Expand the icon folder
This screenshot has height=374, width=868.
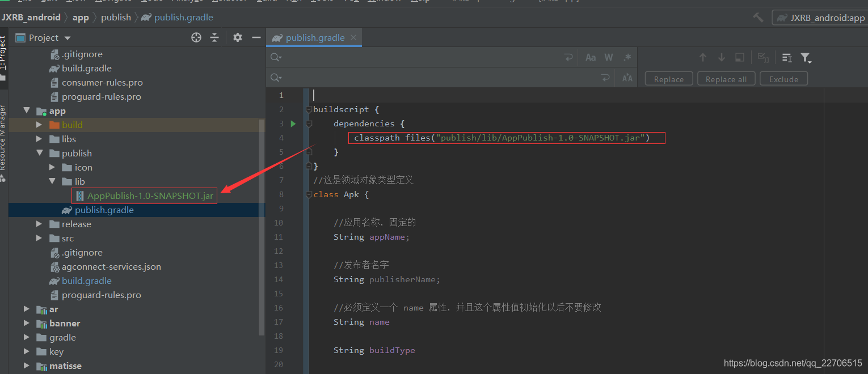point(52,167)
